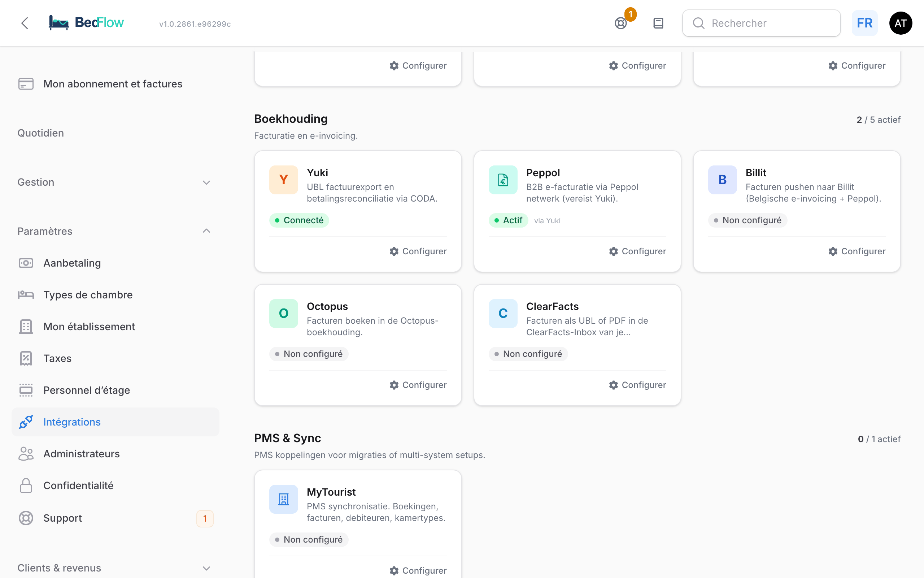
Task: Configure the ClearFacts integration
Action: pos(638,385)
